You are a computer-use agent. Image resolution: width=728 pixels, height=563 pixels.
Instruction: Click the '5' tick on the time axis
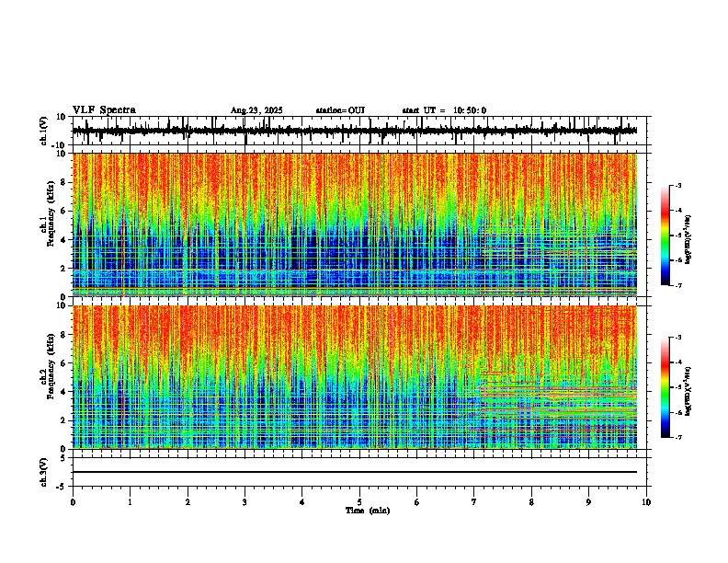click(x=359, y=502)
